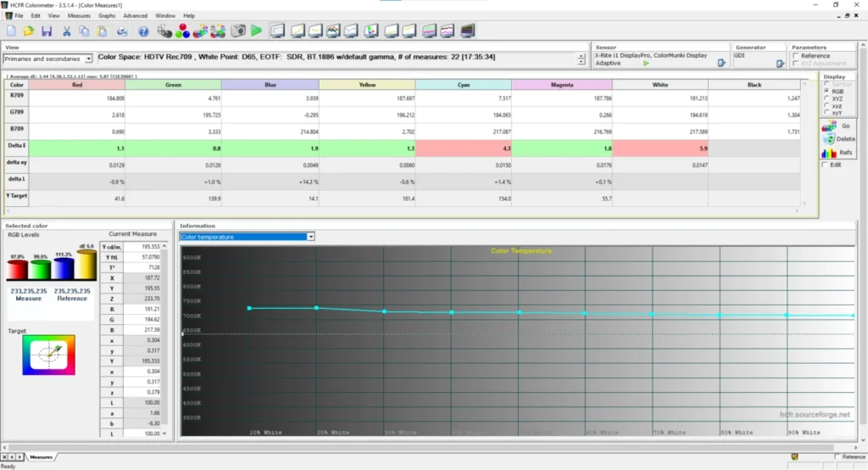Select the xyY display radio button
This screenshot has width=868, height=470.
pyautogui.click(x=826, y=113)
